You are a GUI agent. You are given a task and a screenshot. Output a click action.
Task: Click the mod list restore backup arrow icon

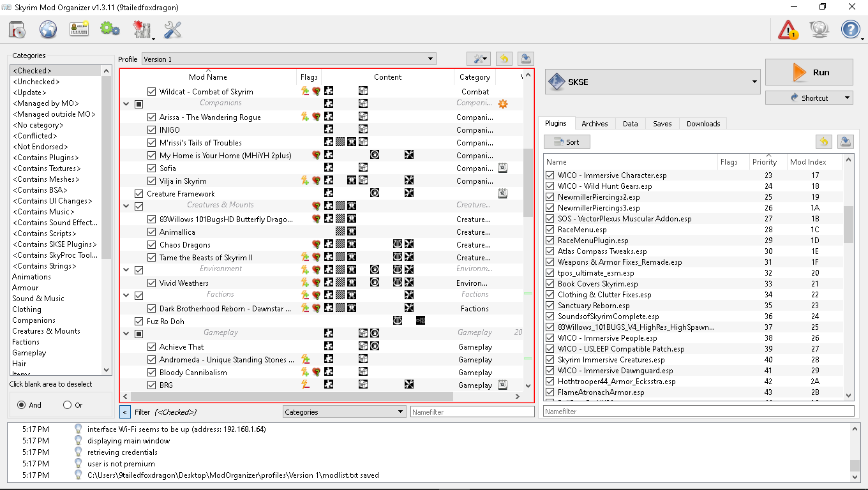504,59
